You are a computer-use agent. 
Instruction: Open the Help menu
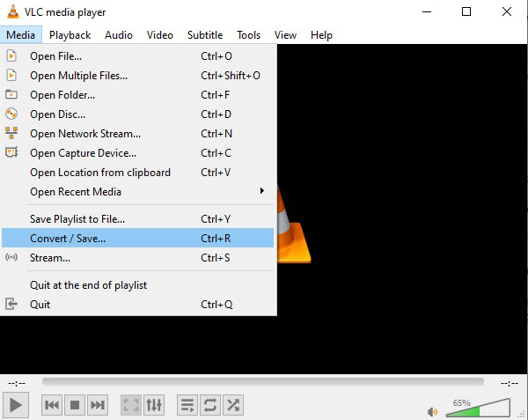(x=321, y=35)
